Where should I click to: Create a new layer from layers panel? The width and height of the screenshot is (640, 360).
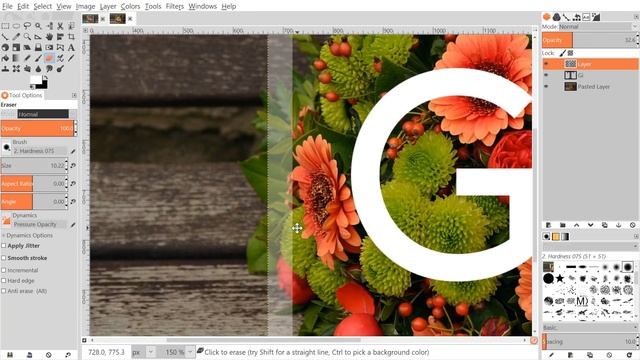coord(549,225)
